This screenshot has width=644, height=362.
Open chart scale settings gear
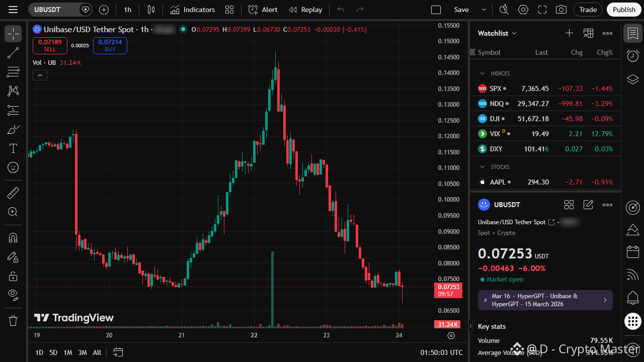pos(451,335)
